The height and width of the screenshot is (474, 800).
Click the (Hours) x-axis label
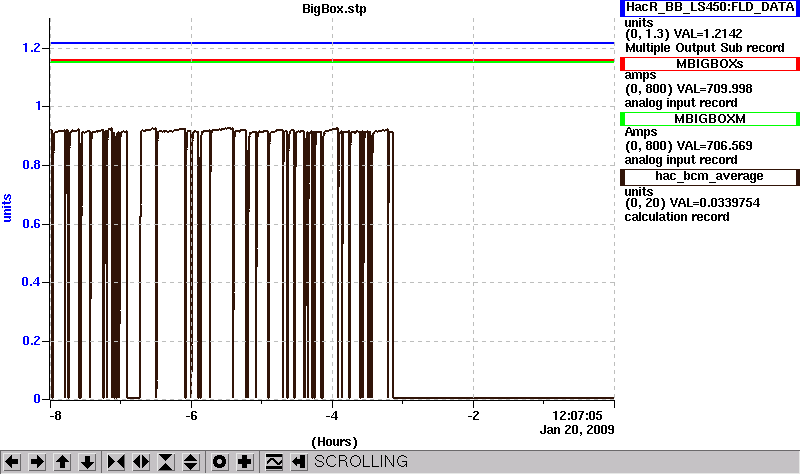pyautogui.click(x=334, y=442)
